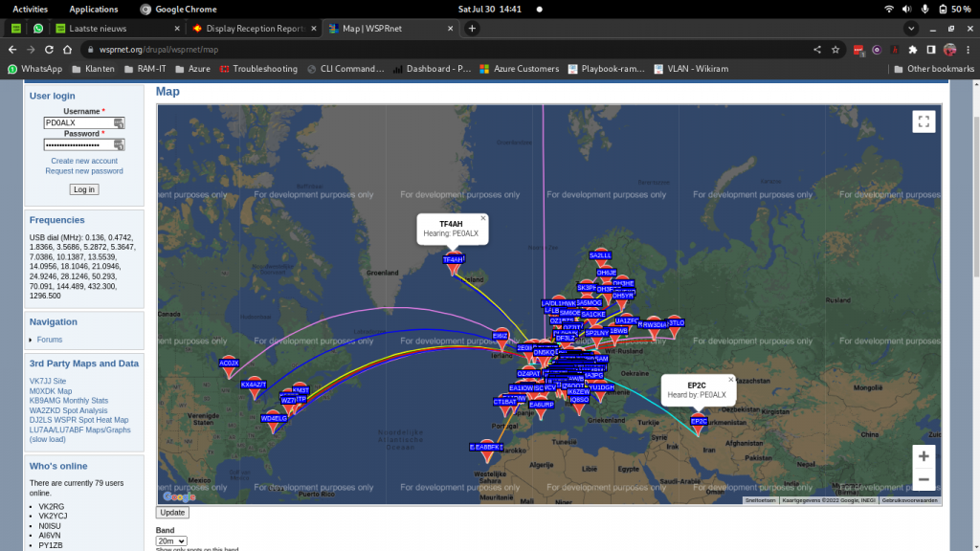Viewport: 980px width, 551px height.
Task: Close the TF4AH info popup
Action: (x=482, y=218)
